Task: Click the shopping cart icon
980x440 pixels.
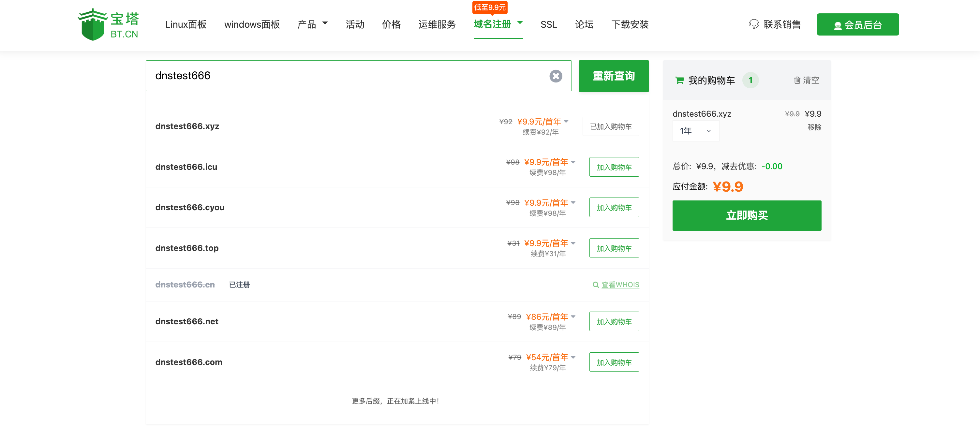Action: pyautogui.click(x=679, y=80)
